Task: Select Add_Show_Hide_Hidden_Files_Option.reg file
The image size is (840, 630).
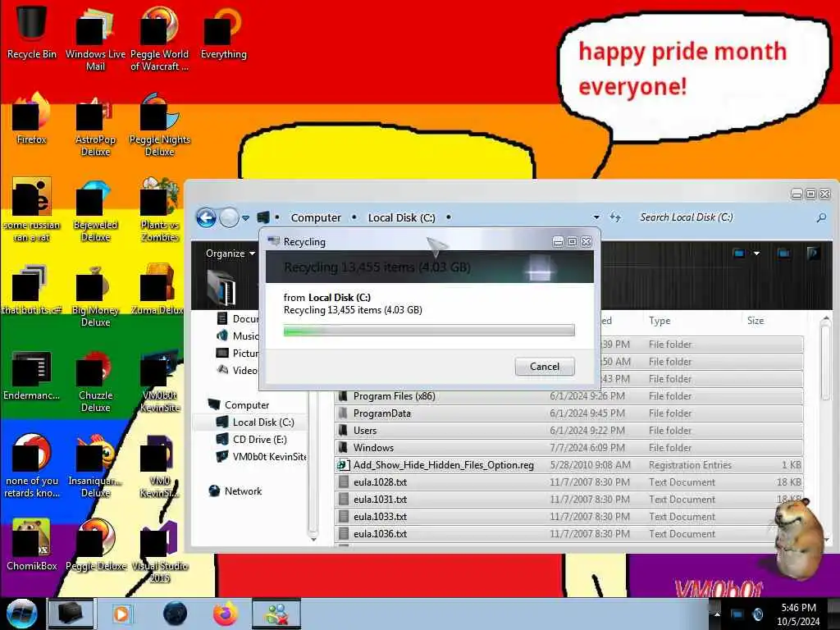Action: point(569,464)
